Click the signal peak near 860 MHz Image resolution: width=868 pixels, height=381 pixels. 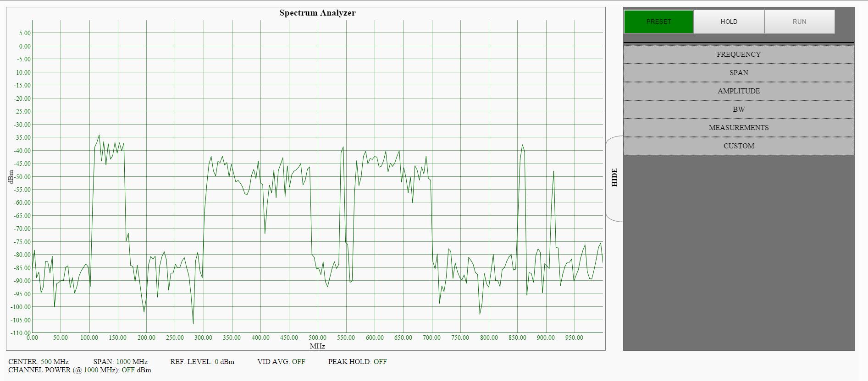(x=522, y=146)
